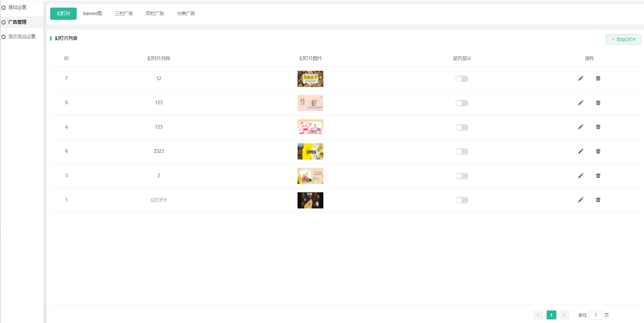
Task: Open the 首页商品设置 sidebar item
Action: click(22, 37)
